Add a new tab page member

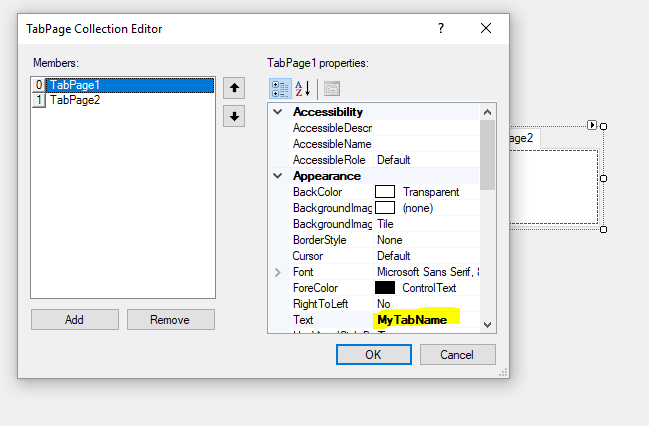coord(75,320)
